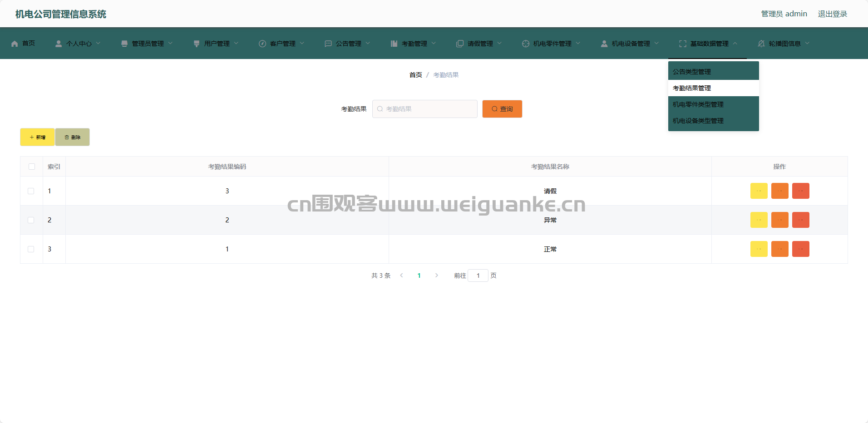Click the user icon beside 机电设备管理
The height and width of the screenshot is (423, 868).
point(604,44)
